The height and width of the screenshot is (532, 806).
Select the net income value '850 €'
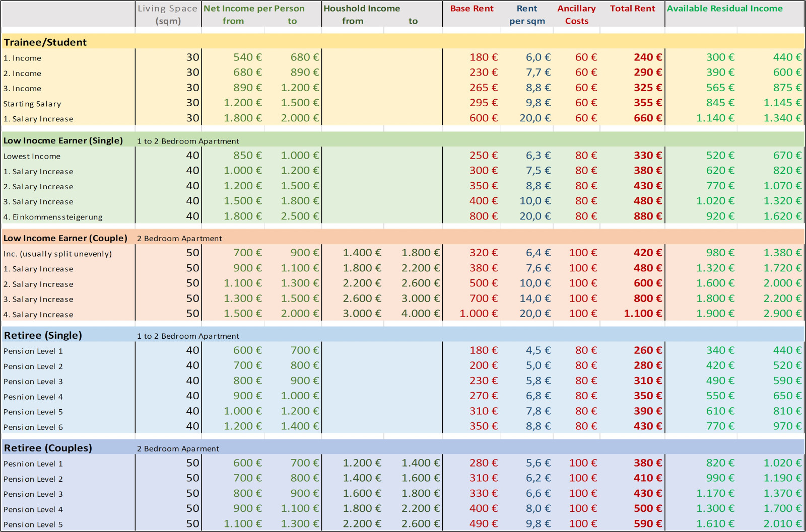pos(247,156)
